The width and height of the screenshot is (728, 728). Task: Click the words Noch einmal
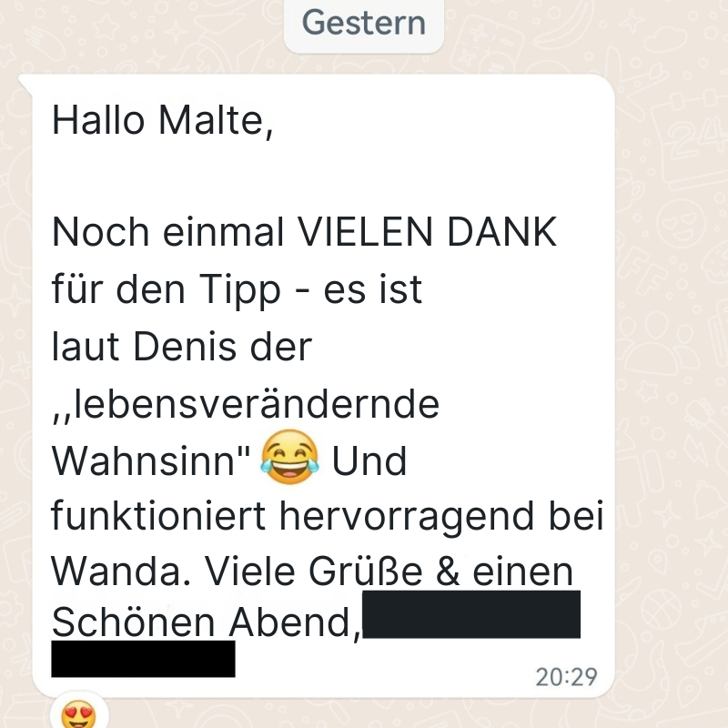click(167, 232)
